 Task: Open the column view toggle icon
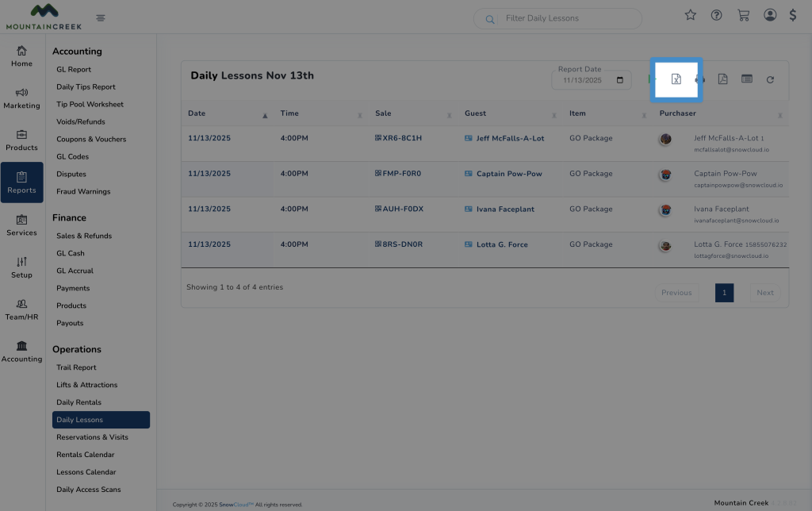746,79
